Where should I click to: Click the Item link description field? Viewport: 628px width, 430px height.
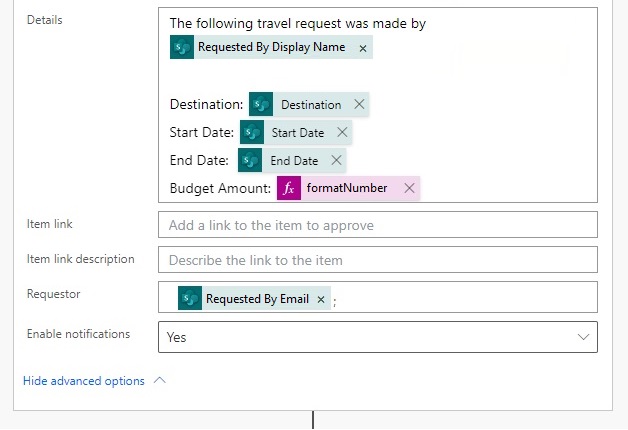pyautogui.click(x=378, y=260)
